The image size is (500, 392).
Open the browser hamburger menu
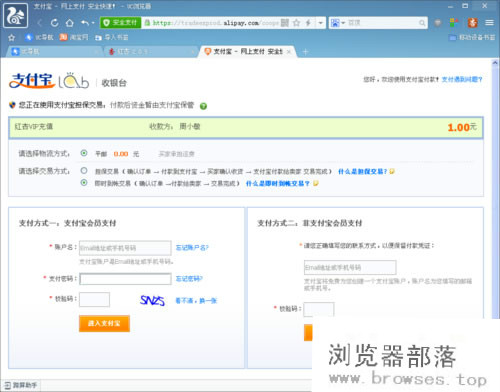[x=489, y=23]
